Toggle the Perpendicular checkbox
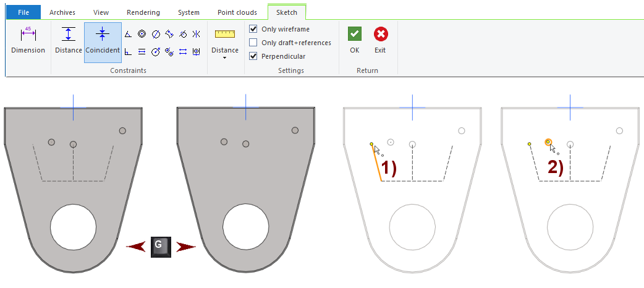 [x=253, y=56]
